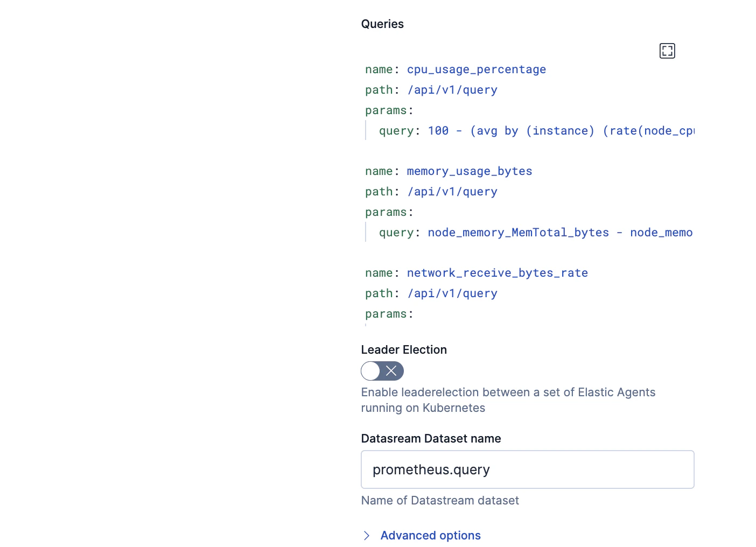Click the Name of Datastream dataset helper text

439,500
